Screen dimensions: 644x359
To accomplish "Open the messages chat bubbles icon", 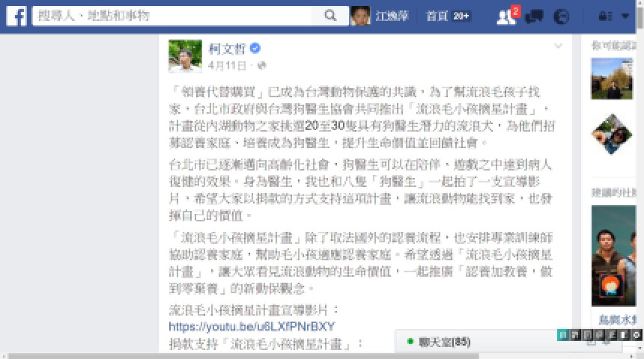I will pos(534,16).
